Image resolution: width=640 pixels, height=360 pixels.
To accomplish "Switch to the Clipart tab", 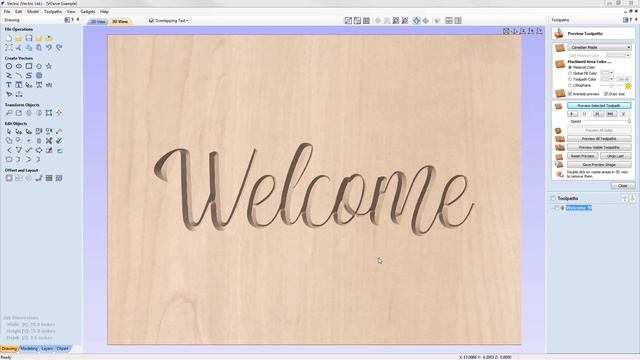I will point(62,349).
